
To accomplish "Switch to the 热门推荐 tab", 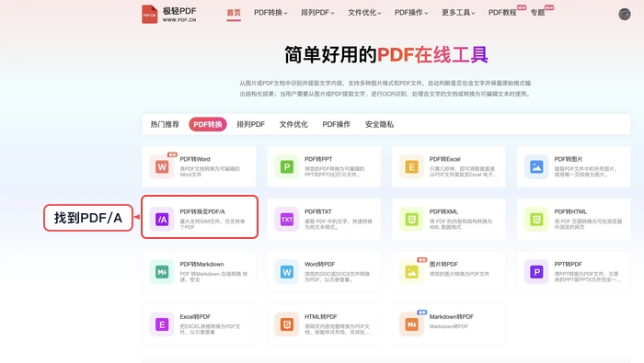I will 165,124.
